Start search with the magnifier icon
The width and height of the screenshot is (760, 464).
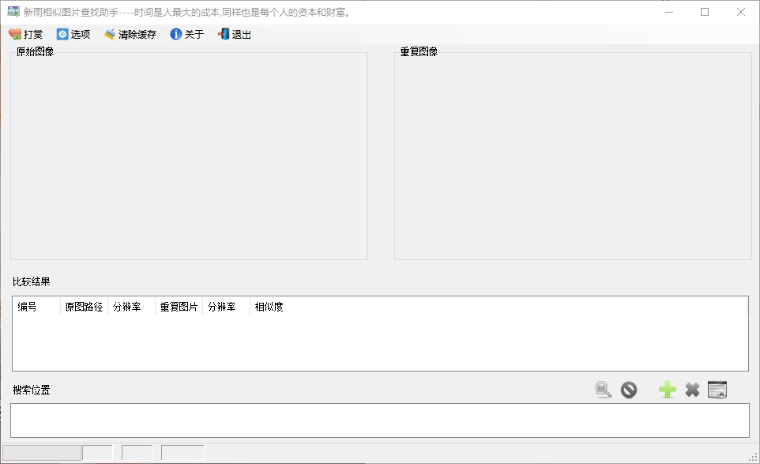pos(603,390)
